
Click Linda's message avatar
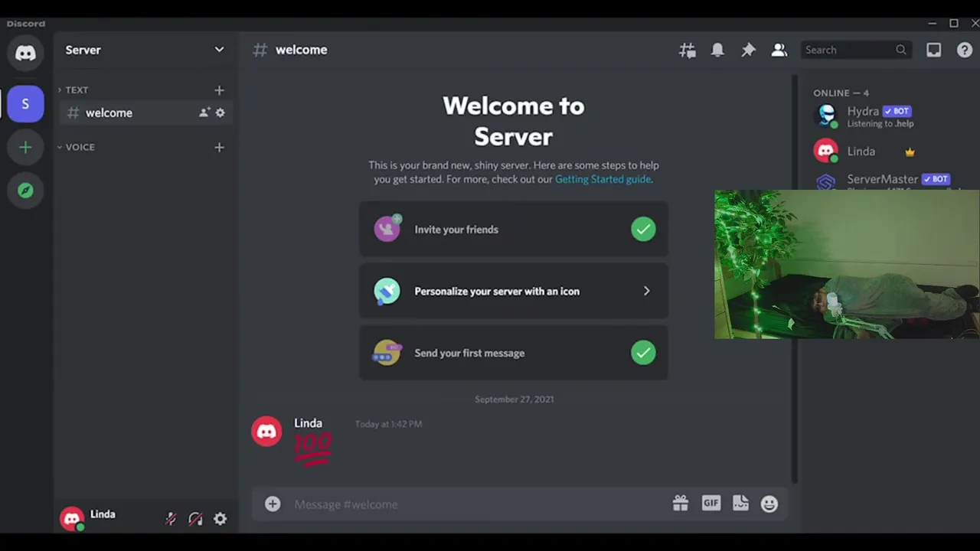[x=266, y=432]
